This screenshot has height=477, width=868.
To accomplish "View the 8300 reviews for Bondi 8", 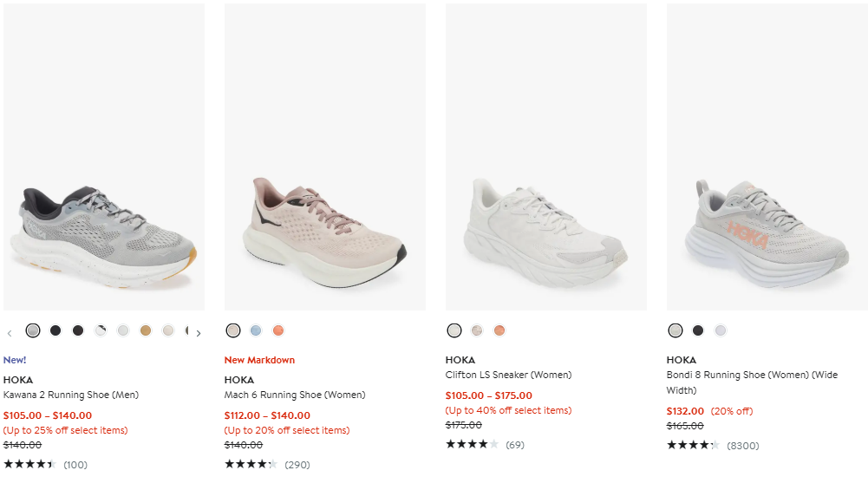I will pos(743,446).
